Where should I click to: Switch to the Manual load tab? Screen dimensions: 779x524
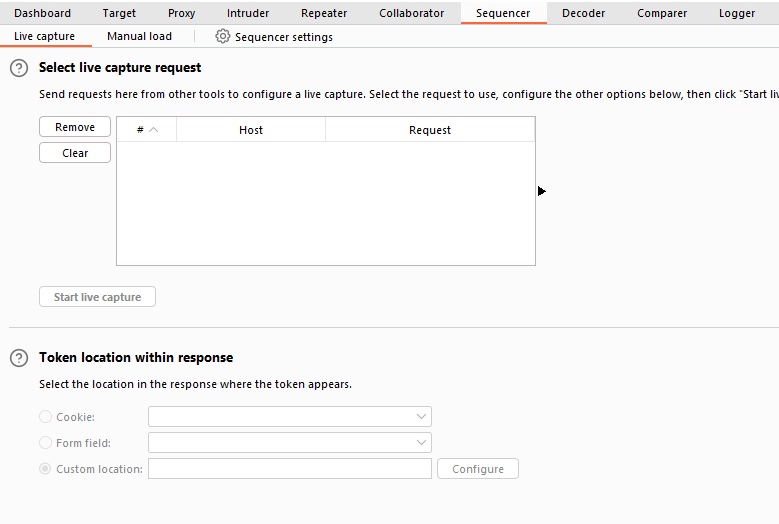(139, 36)
